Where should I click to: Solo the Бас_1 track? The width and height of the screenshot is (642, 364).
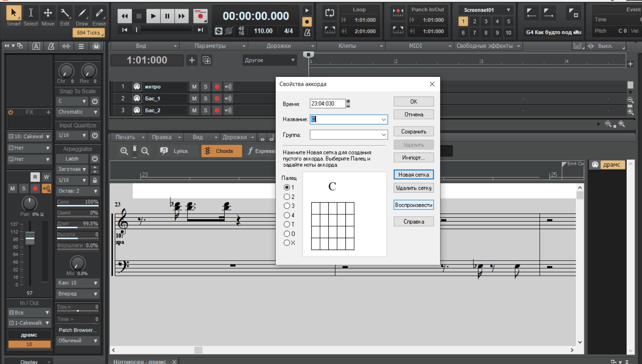206,98
